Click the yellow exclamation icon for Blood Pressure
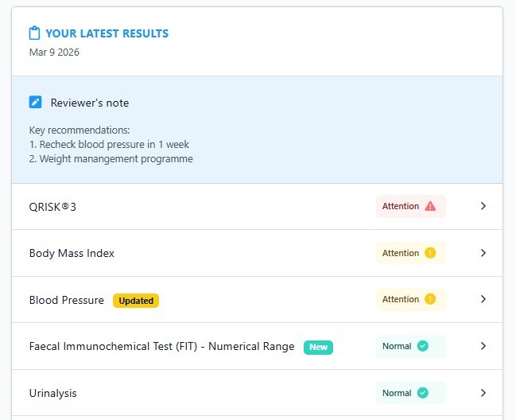516x420 pixels. (430, 299)
